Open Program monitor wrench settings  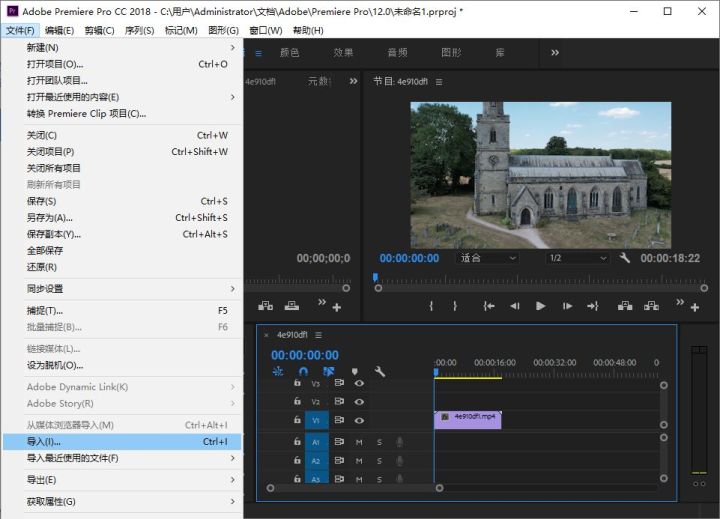tap(625, 258)
